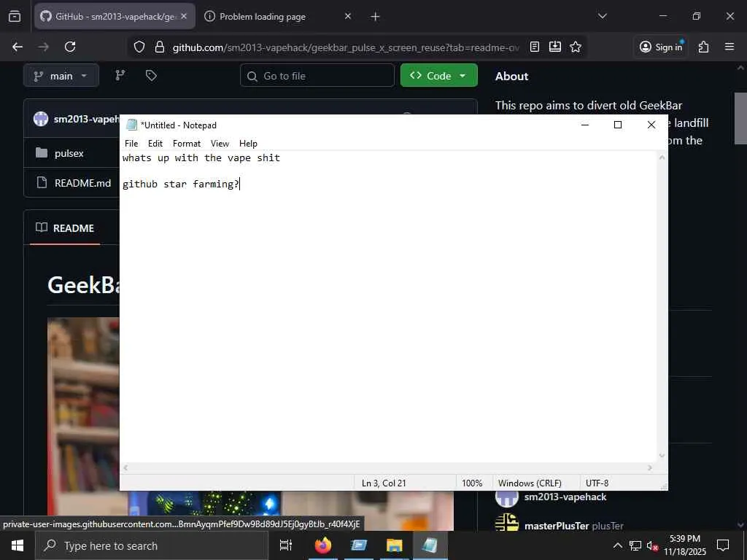
Task: Select the GitHub sm2013-vapehack tab
Action: pyautogui.click(x=115, y=17)
